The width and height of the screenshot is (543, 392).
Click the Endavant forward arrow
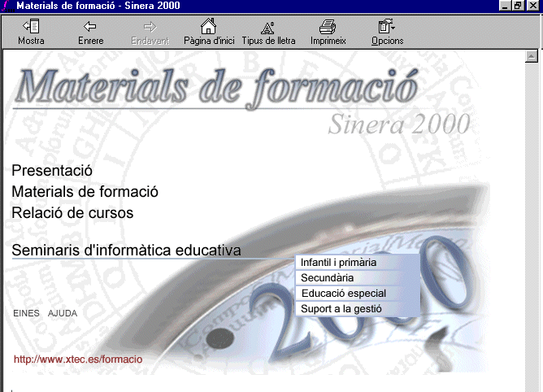(149, 27)
